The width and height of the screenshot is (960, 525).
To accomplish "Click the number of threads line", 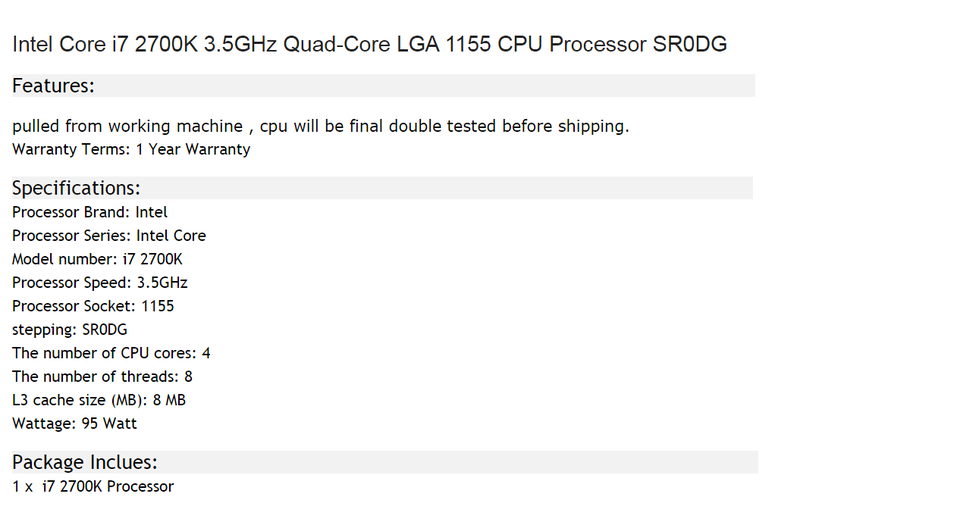I will click(102, 376).
